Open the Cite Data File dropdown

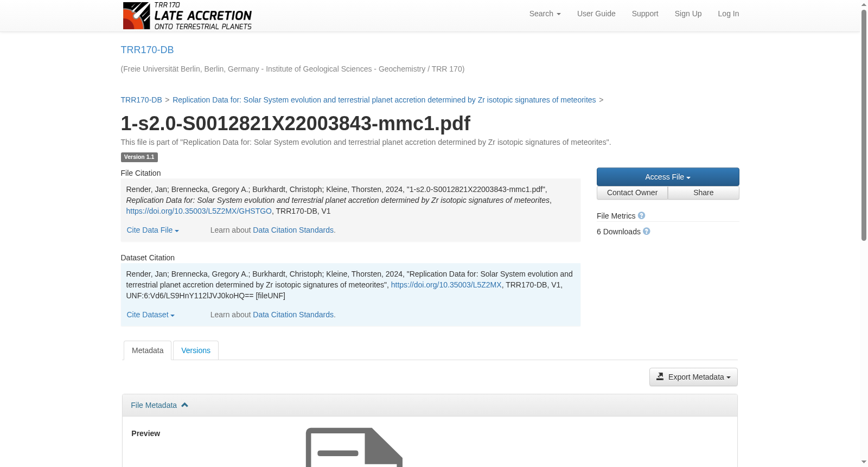point(152,230)
